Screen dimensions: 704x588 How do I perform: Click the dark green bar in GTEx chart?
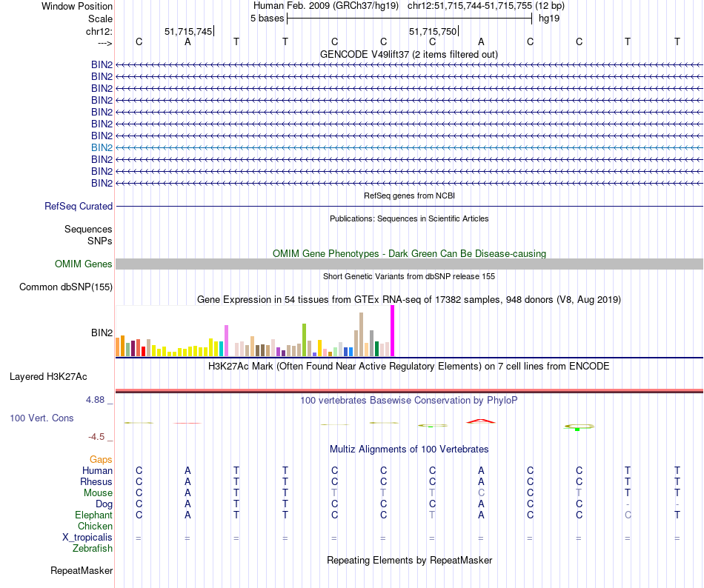(376, 349)
